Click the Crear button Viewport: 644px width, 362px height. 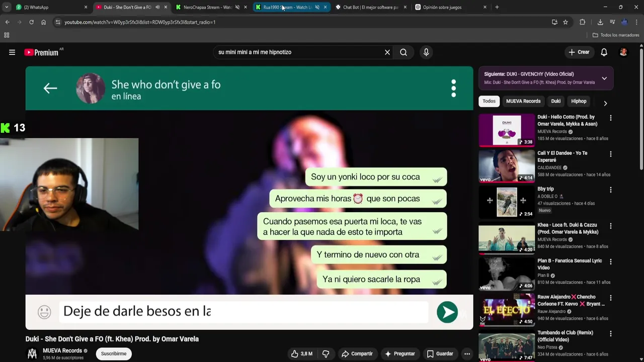coord(579,52)
